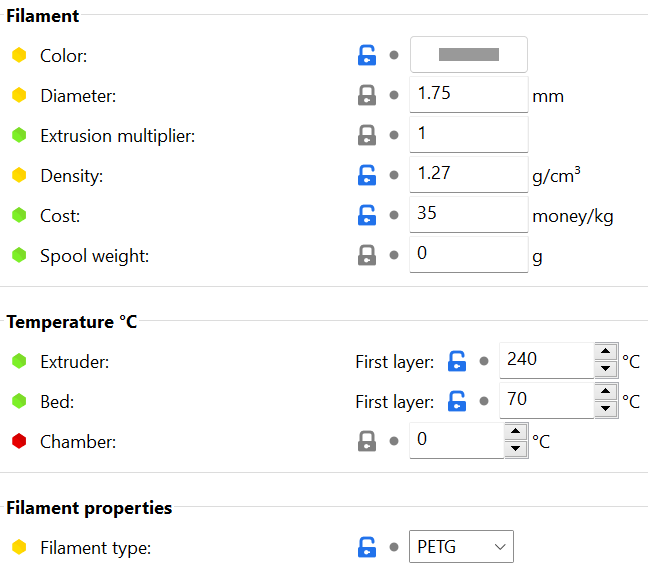Click the reset dot next to Color swatch
Image resolution: width=648 pixels, height=567 pixels.
pos(394,55)
